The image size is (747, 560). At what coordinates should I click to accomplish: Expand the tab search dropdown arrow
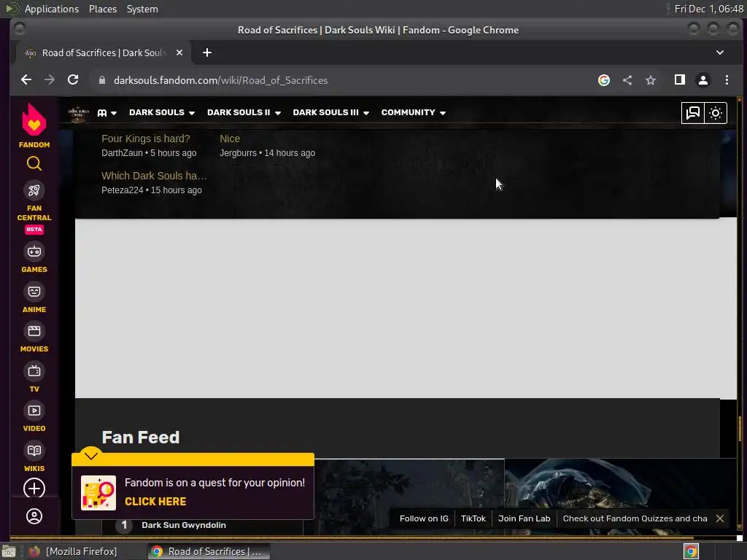720,52
